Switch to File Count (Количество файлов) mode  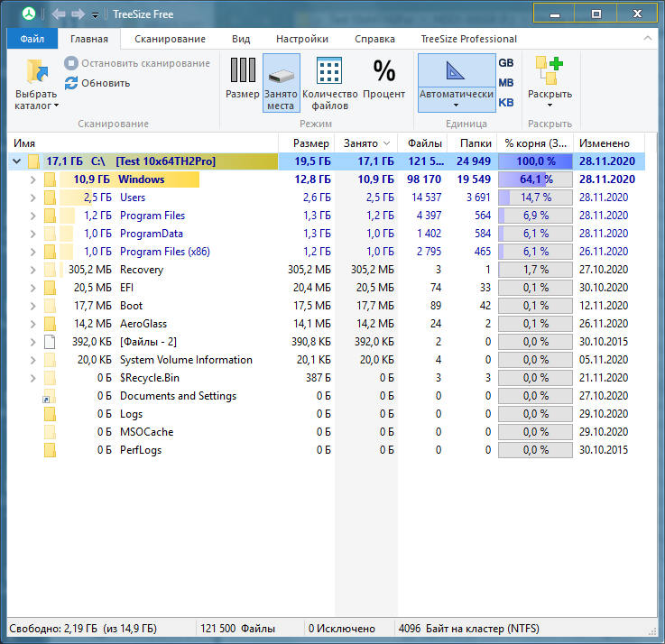[x=329, y=84]
